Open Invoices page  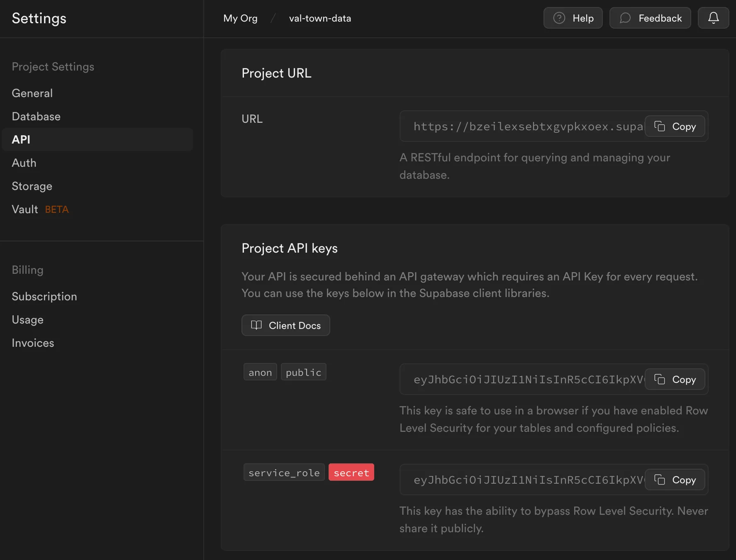[x=33, y=343]
